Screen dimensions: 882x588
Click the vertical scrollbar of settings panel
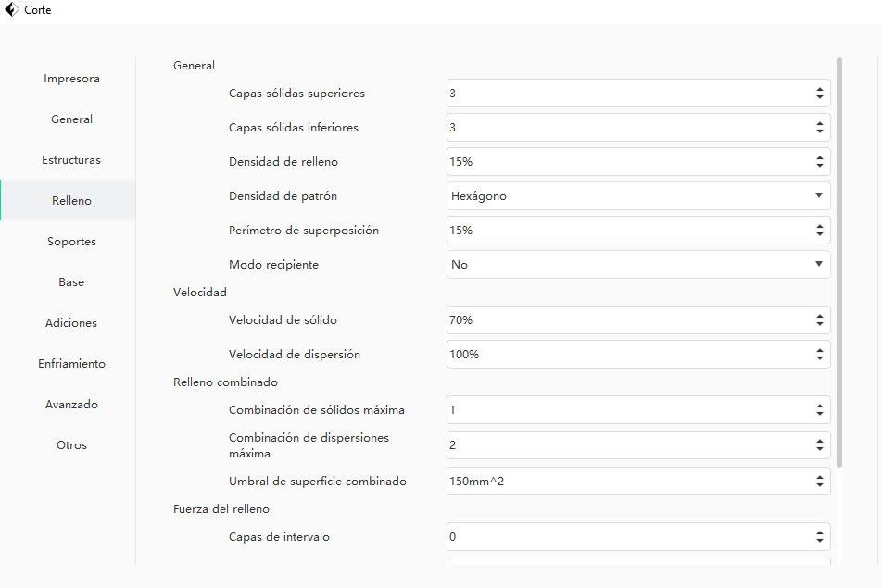pyautogui.click(x=839, y=261)
